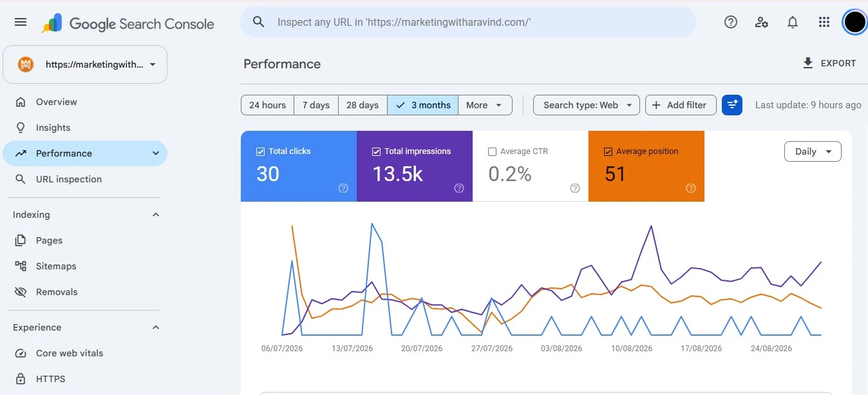Click the plus icon on Add filter

pyautogui.click(x=656, y=105)
